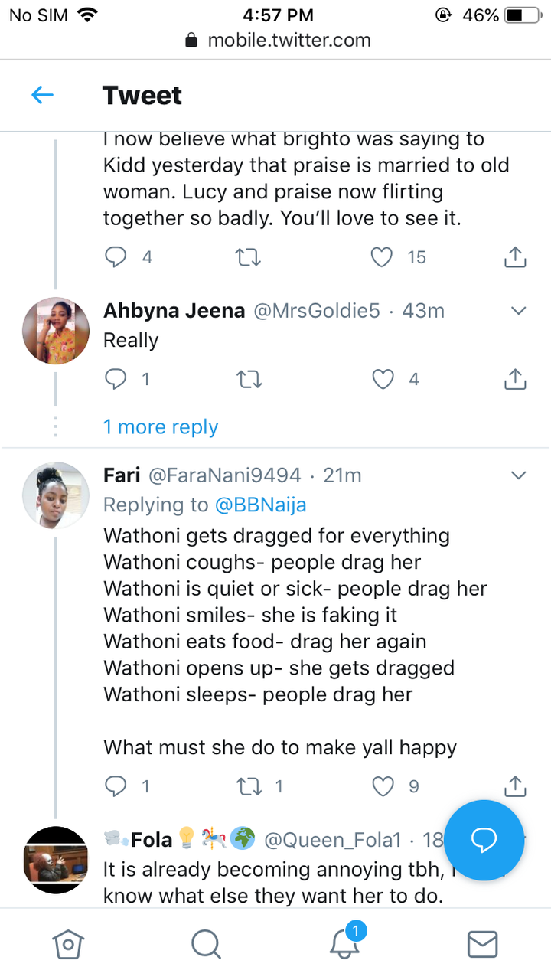Open dropdown menu on Ahbyna Jeena's tweet
This screenshot has height=980, width=551.
click(x=518, y=311)
